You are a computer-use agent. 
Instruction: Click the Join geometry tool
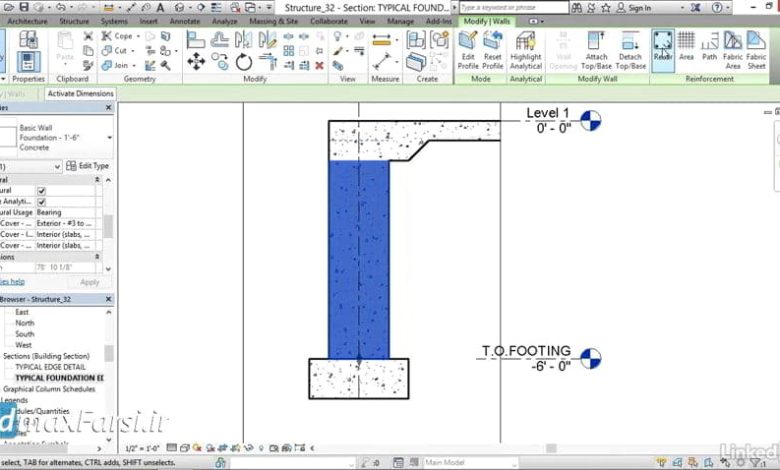click(115, 65)
